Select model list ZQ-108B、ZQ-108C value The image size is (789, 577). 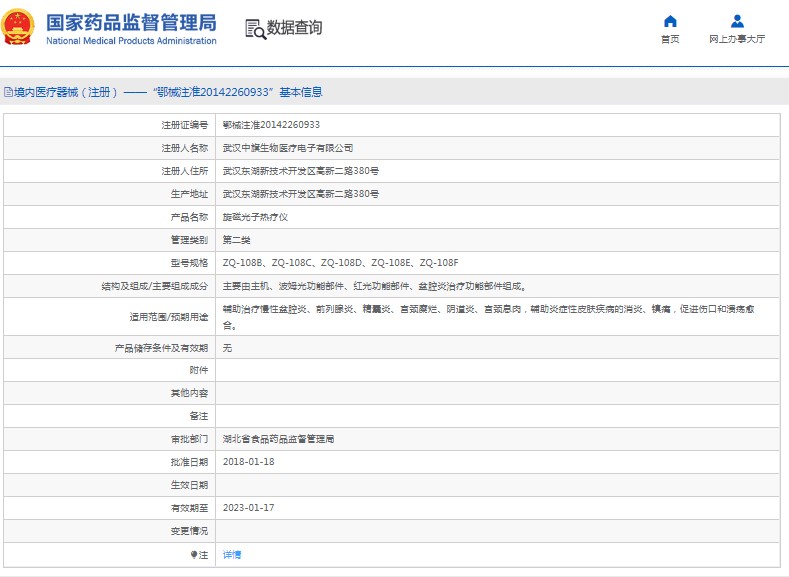[341, 263]
